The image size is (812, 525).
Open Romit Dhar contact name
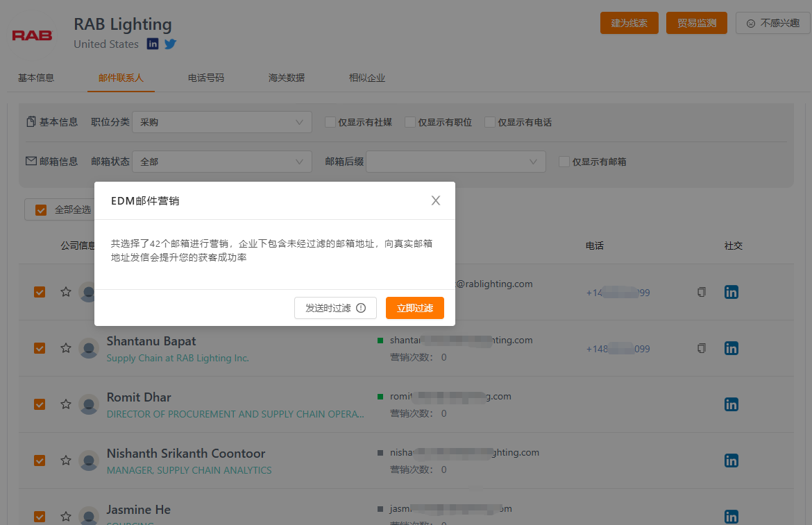point(139,397)
